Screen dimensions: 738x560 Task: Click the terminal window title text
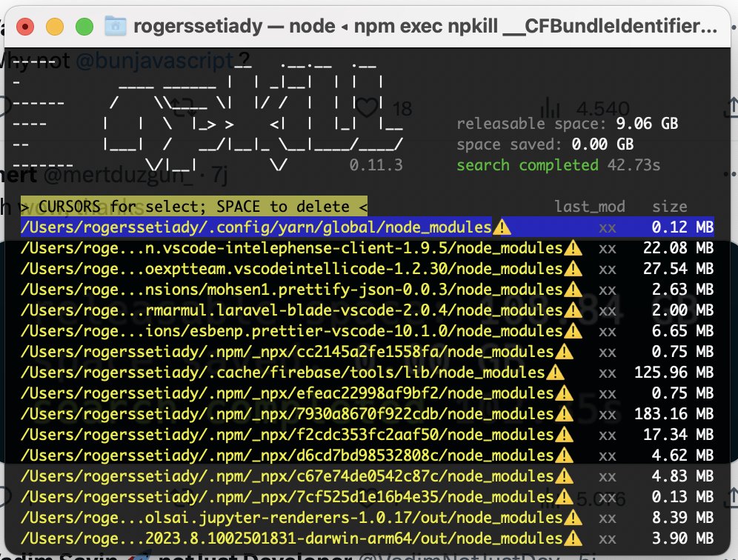pyautogui.click(x=425, y=27)
